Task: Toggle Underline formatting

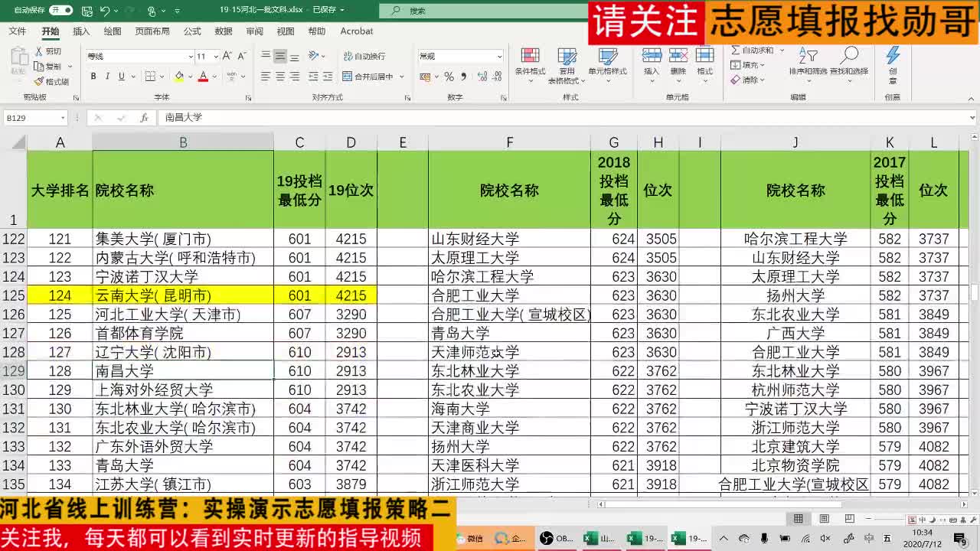Action: point(121,77)
